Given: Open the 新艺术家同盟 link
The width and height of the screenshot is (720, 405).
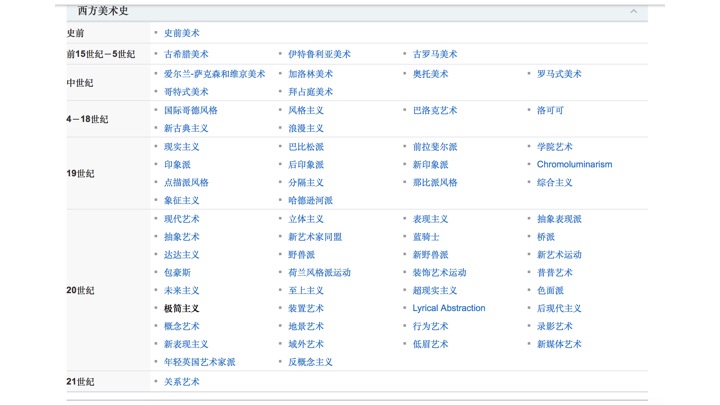Looking at the screenshot, I should [315, 237].
